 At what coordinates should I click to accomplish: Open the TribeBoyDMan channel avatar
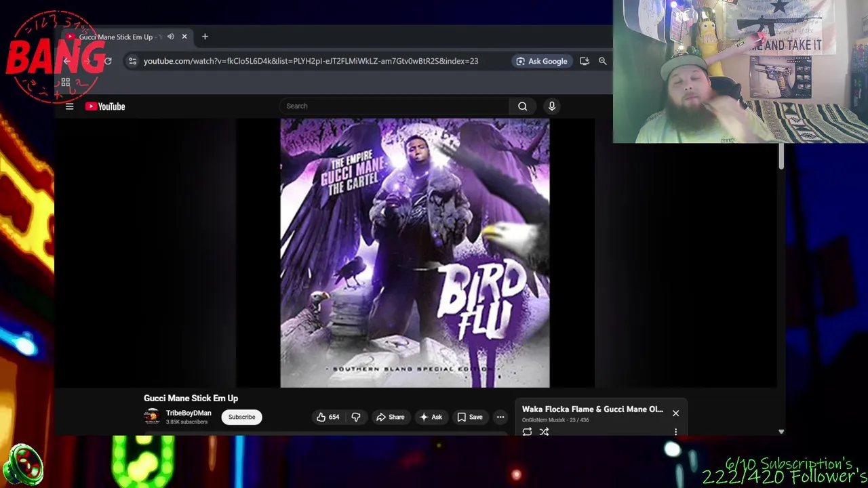(x=152, y=417)
